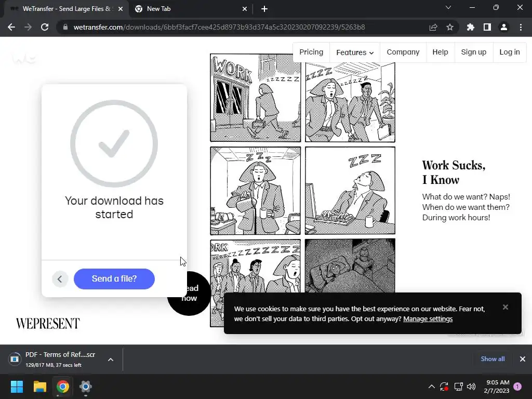This screenshot has height=399, width=532.
Task: Open the Pricing page
Action: pyautogui.click(x=311, y=52)
